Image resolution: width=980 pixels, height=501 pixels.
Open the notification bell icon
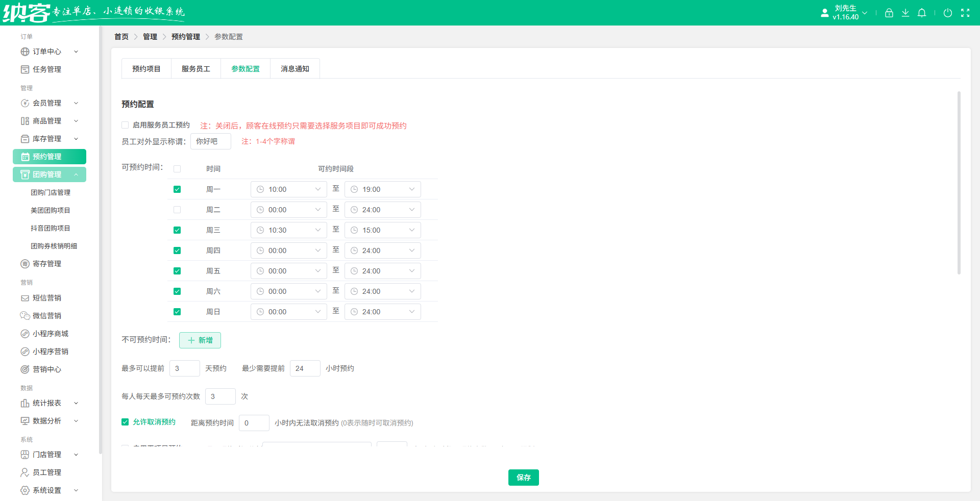coord(922,13)
